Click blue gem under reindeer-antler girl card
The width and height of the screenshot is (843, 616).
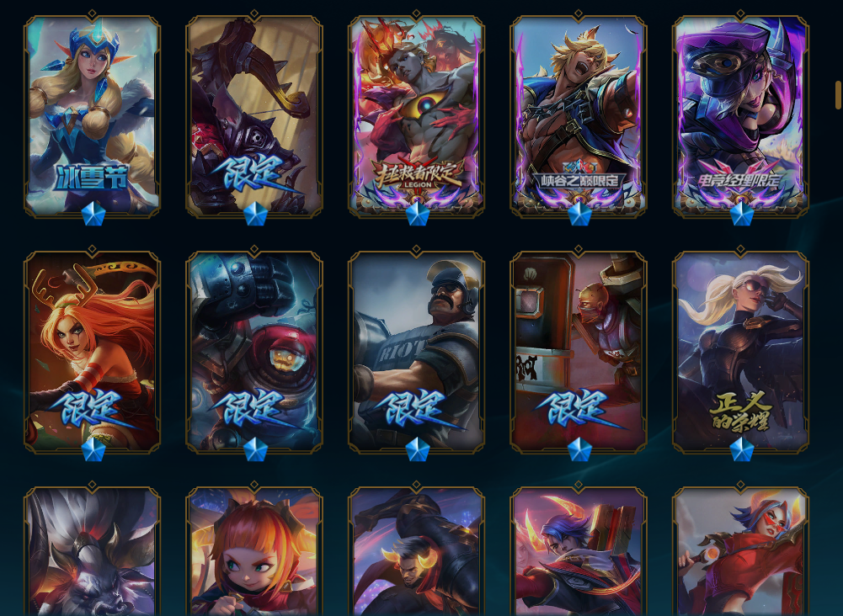tap(93, 449)
